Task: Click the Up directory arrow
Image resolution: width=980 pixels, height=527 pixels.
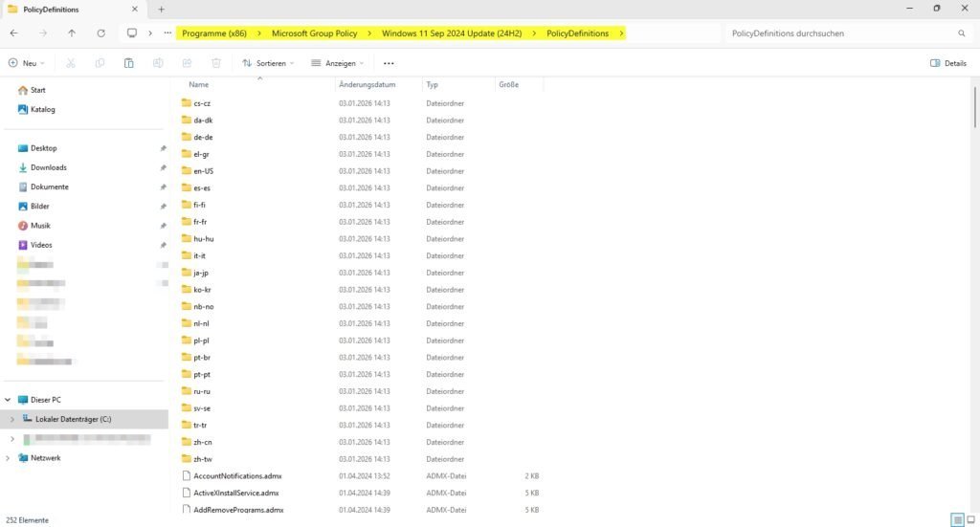Action: tap(72, 33)
